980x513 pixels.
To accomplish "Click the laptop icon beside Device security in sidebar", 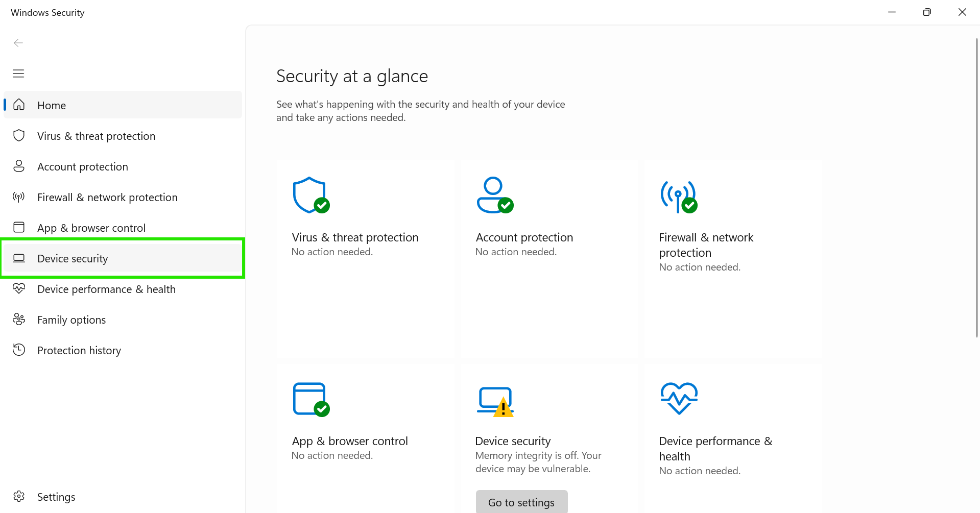I will click(19, 258).
